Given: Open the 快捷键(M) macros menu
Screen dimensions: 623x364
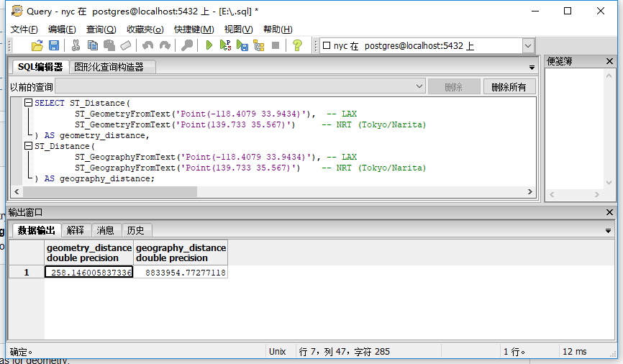Looking at the screenshot, I should click(194, 29).
